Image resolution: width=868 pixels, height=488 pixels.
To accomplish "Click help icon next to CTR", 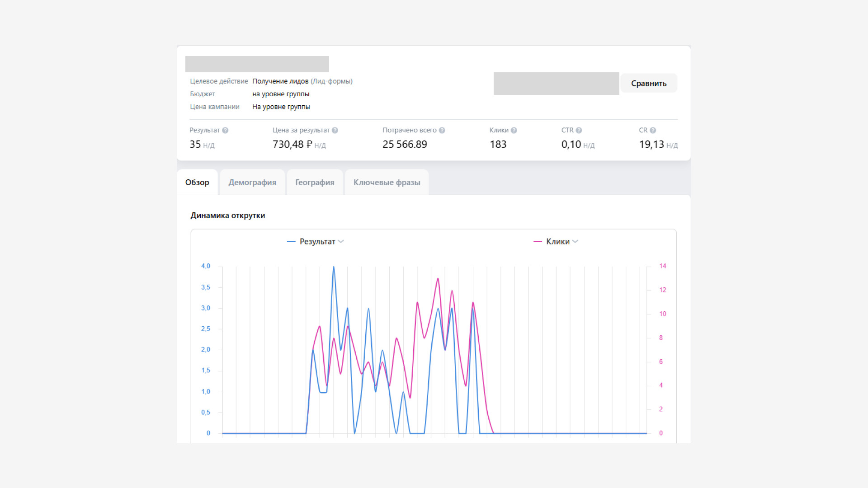I will click(x=579, y=131).
